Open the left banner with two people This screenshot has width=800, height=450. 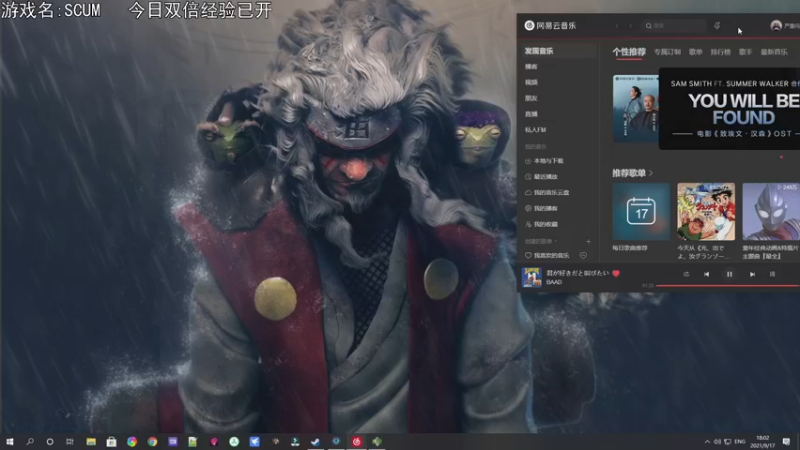pyautogui.click(x=636, y=108)
